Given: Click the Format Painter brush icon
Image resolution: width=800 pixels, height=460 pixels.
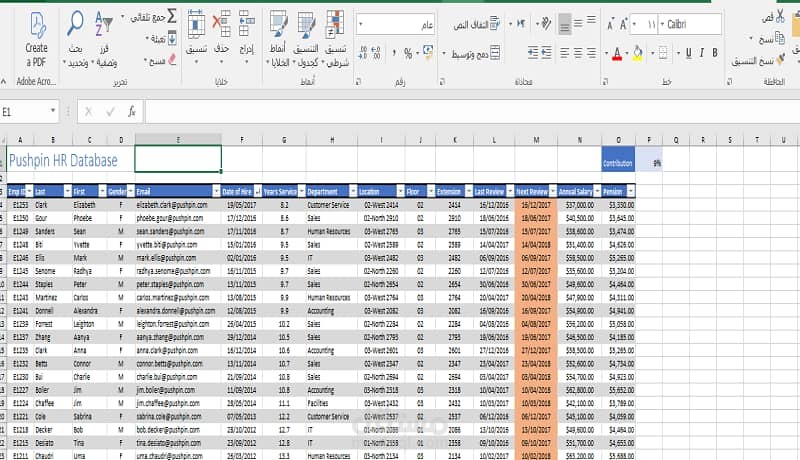Looking at the screenshot, I should [780, 60].
